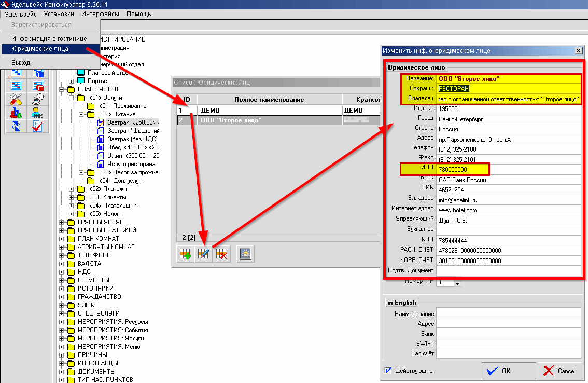Click the edit record pencil icon
This screenshot has height=383, width=588.
pos(203,254)
